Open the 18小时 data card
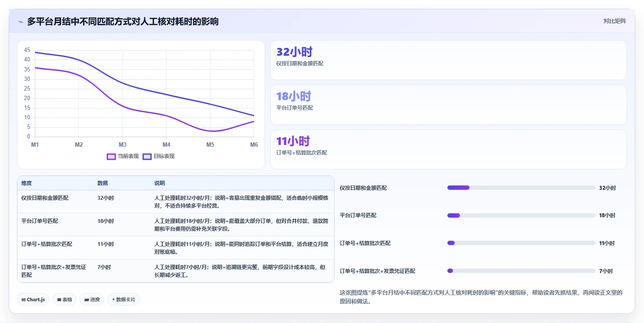Viewport: 644px width, 323px height. click(x=448, y=105)
